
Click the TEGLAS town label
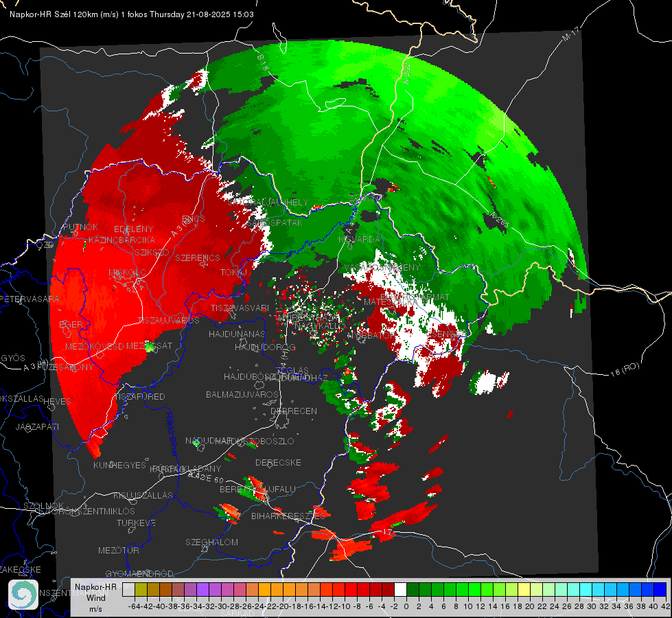click(292, 371)
